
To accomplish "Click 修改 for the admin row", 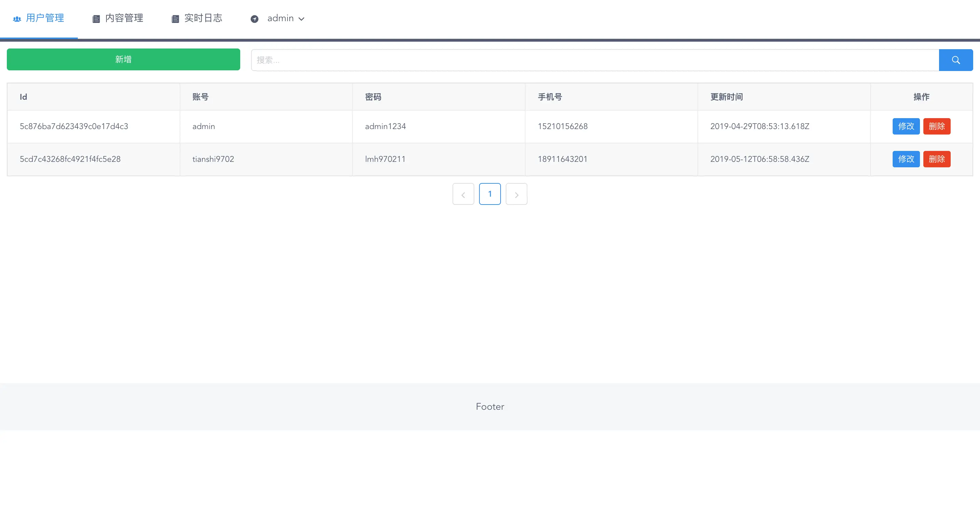I will 906,126.
